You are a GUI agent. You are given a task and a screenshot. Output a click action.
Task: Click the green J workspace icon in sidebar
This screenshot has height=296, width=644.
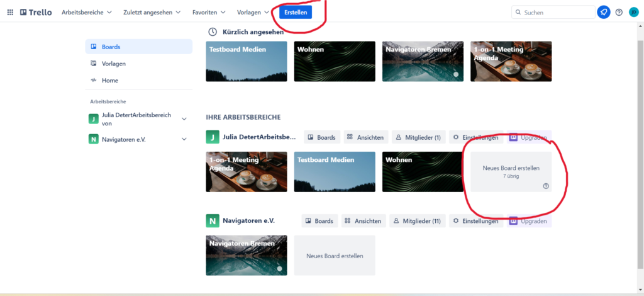(94, 119)
